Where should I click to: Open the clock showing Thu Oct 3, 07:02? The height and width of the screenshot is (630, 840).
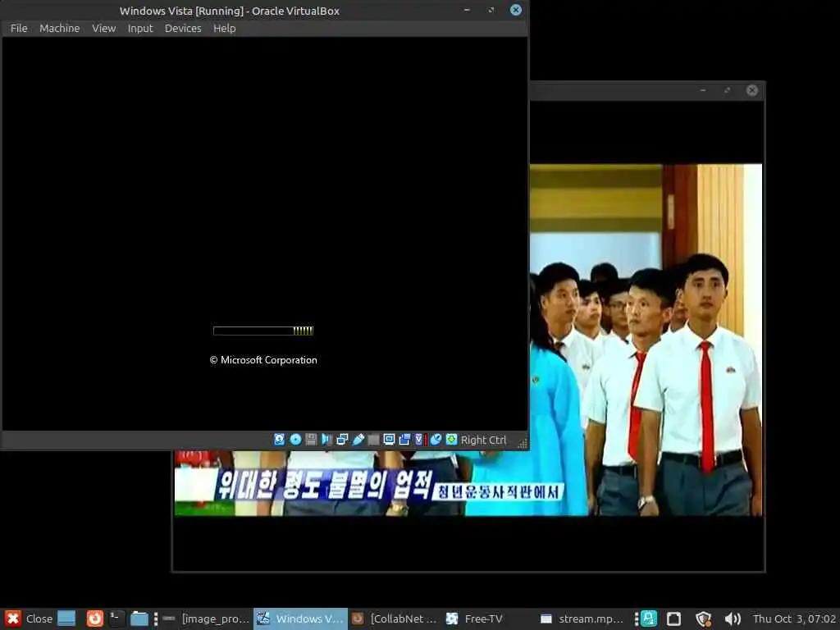(x=794, y=619)
